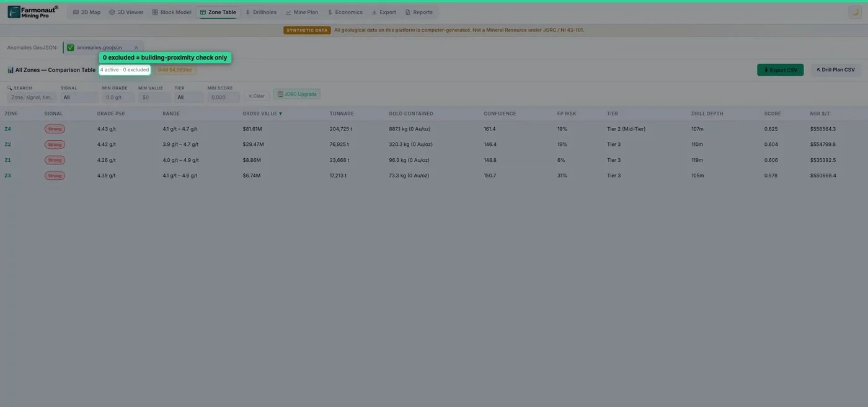Switch to the Export tab
Screen dimensions: 868x407
[384, 12]
